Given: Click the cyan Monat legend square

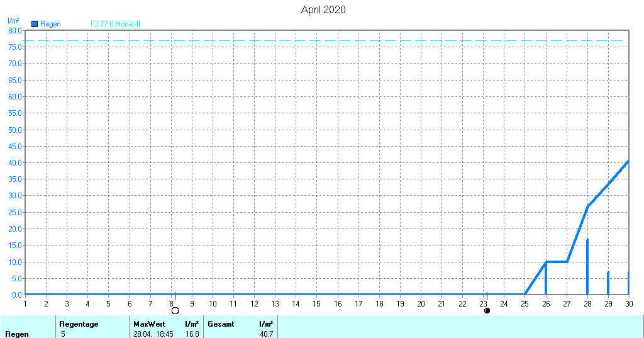Looking at the screenshot, I should coord(94,24).
